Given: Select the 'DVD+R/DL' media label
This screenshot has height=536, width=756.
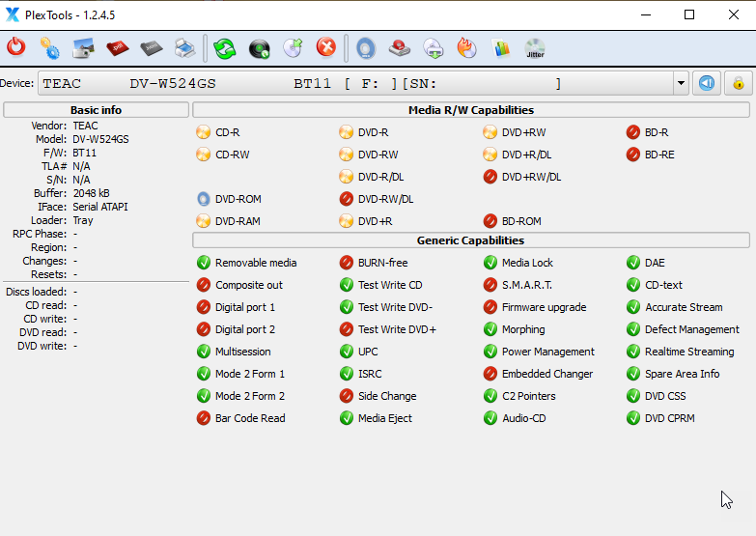Looking at the screenshot, I should 526,155.
